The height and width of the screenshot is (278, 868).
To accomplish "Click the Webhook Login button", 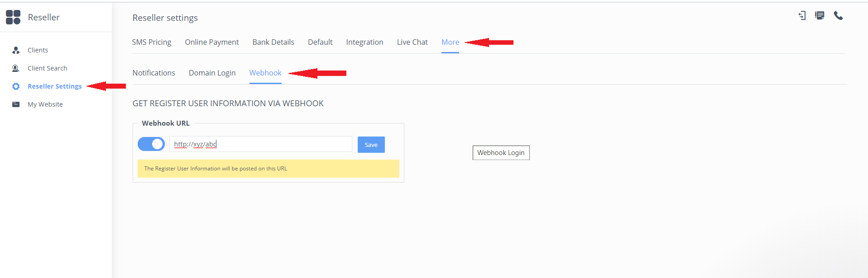I will coord(501,153).
